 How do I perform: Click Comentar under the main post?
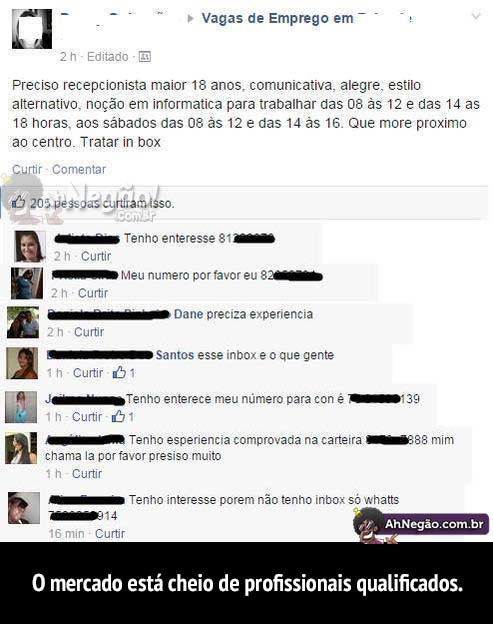click(79, 170)
